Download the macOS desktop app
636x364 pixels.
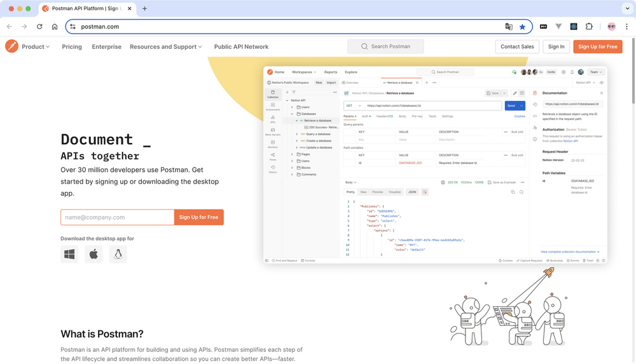(93, 255)
